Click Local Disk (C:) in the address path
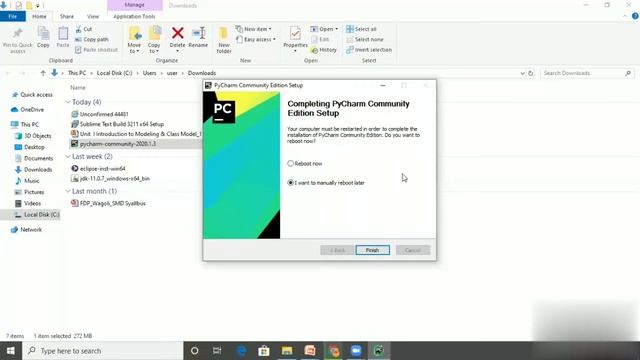Screen dimensions: 640x360 [115, 73]
